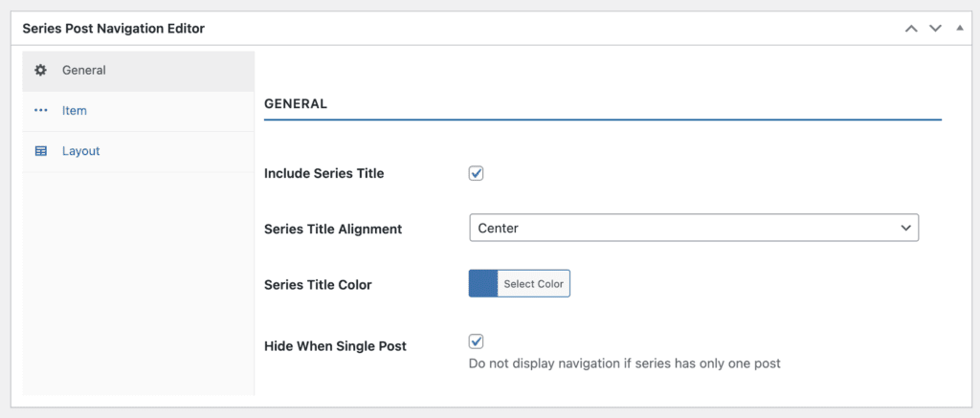Collapse the Series Post Navigation Editor panel
The image size is (980, 418).
959,29
